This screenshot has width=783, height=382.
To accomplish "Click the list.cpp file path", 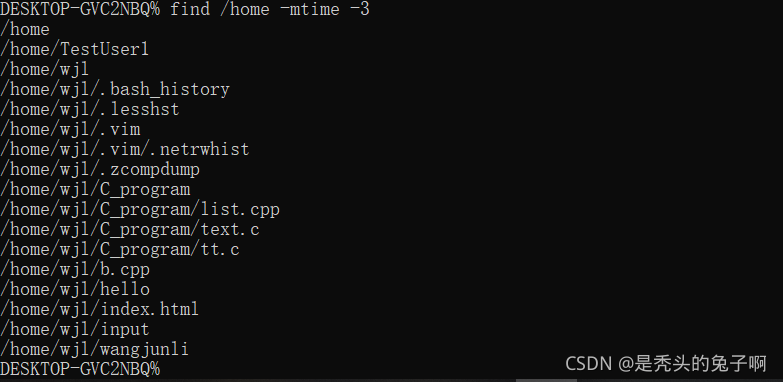I will point(140,209).
